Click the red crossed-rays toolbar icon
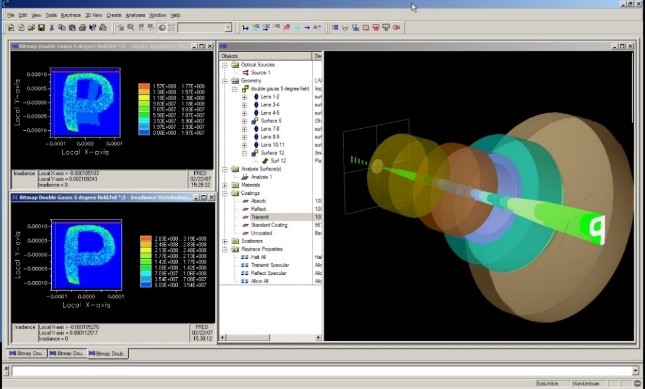645x389 pixels. click(287, 28)
